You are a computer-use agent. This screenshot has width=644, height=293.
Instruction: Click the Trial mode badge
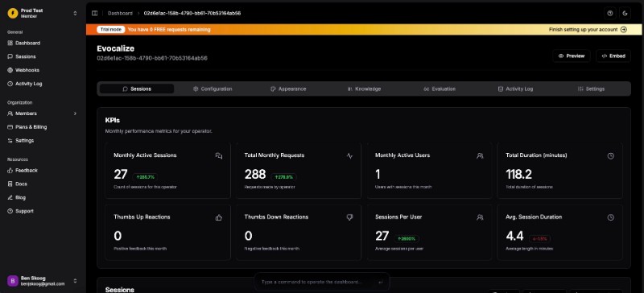[x=110, y=30]
